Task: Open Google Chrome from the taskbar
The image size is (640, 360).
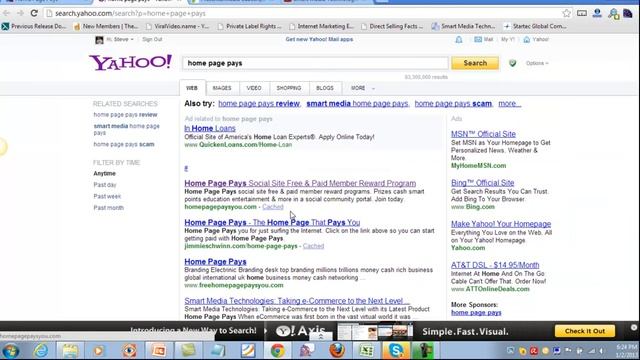Action: pyautogui.click(x=278, y=351)
